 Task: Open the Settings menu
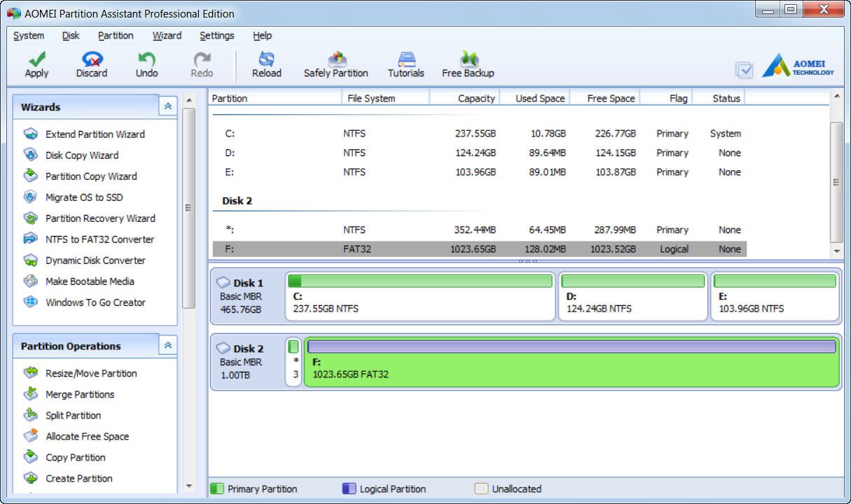(x=217, y=36)
